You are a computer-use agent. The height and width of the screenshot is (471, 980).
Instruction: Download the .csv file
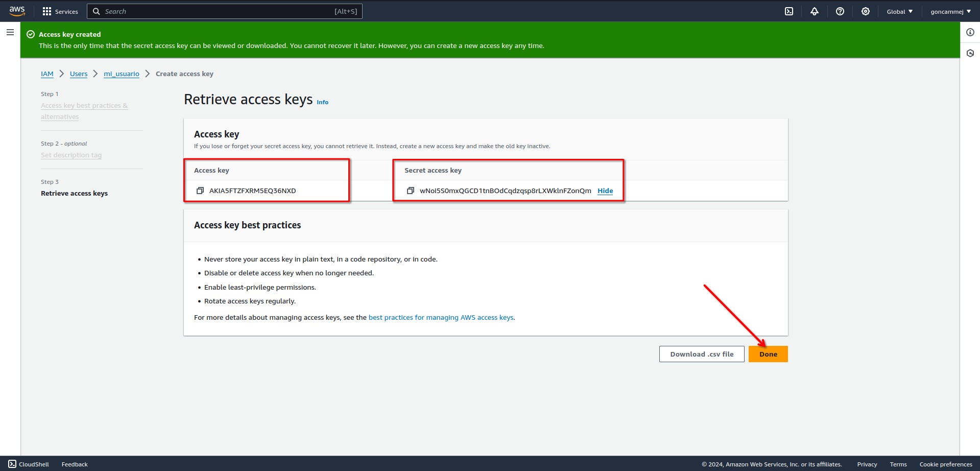[x=702, y=354]
